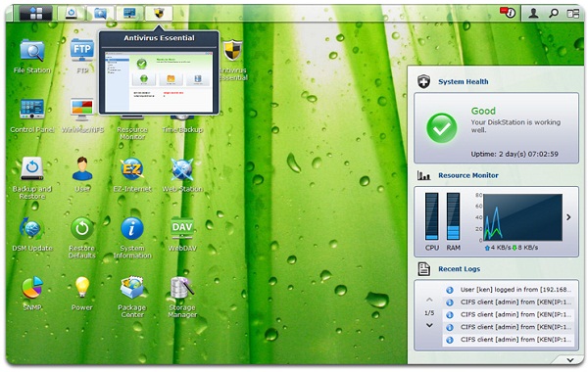Open the Recent Logs widget title
This screenshot has width=588, height=372.
coord(459,269)
